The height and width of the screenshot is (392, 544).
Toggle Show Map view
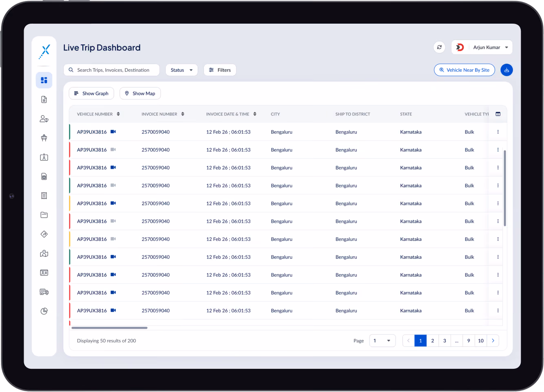point(140,93)
